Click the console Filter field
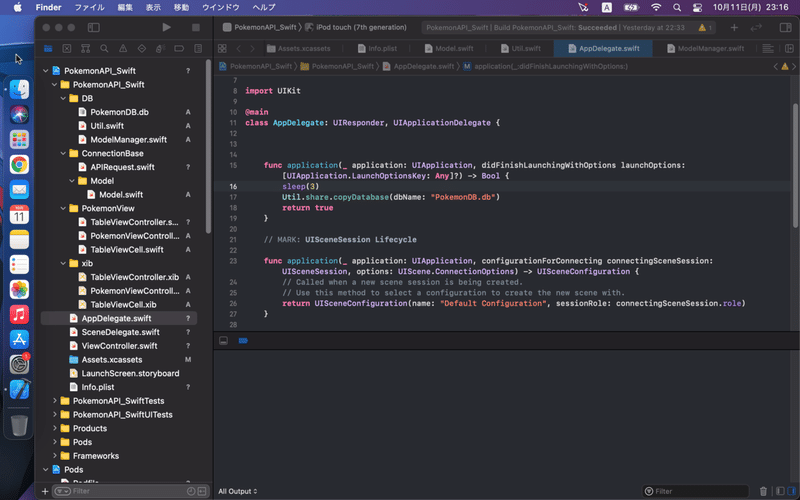800x500 pixels. point(700,491)
